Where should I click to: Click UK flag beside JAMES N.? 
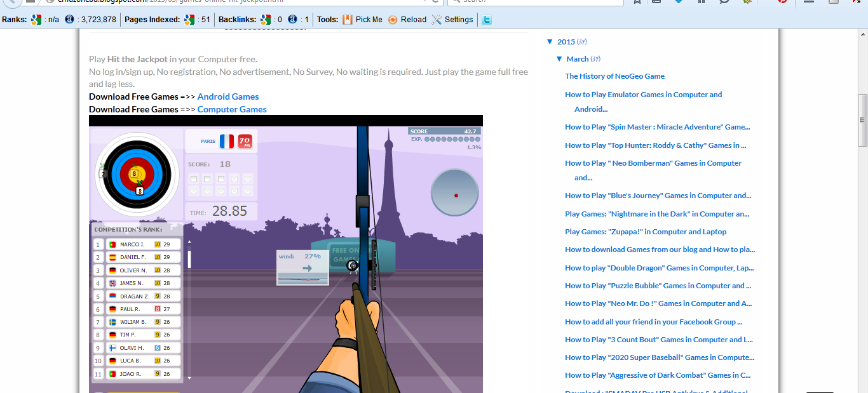pos(112,283)
